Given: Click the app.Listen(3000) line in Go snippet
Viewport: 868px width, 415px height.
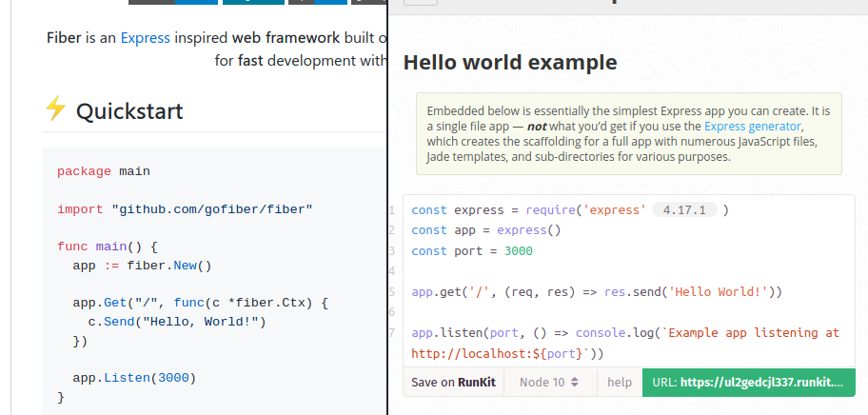Looking at the screenshot, I should (134, 379).
